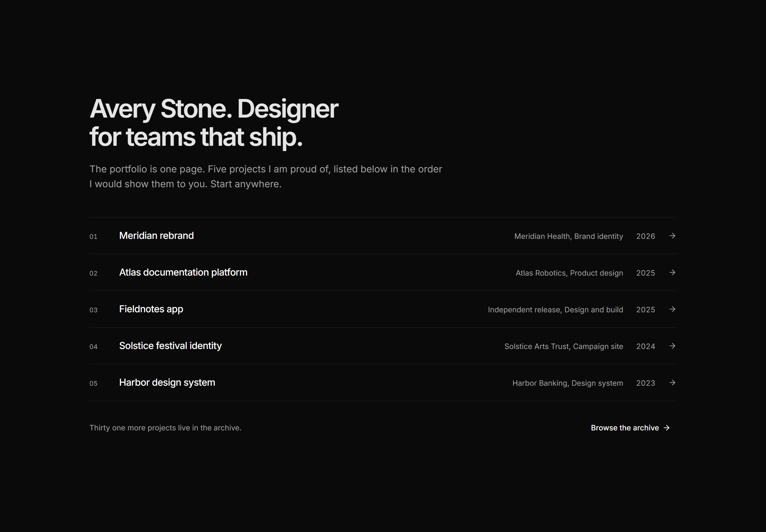This screenshot has width=766, height=532.
Task: Click the 01 project number
Action: tap(93, 237)
